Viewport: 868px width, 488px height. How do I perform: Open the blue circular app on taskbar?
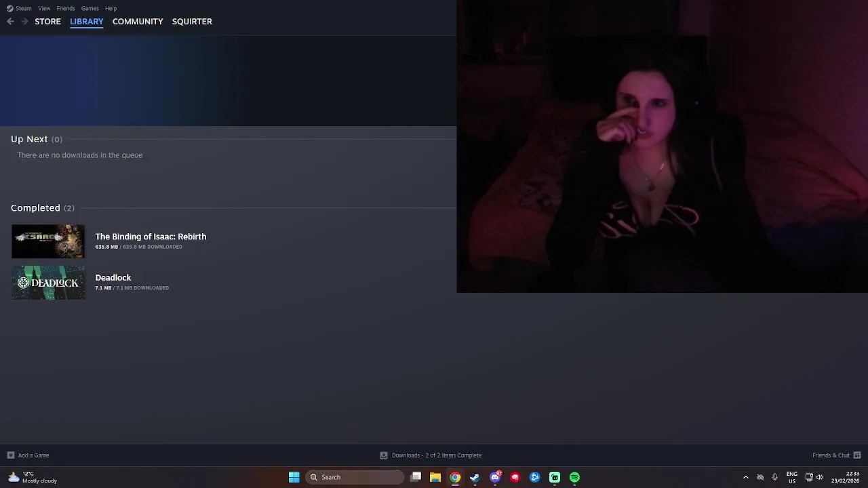tap(535, 477)
